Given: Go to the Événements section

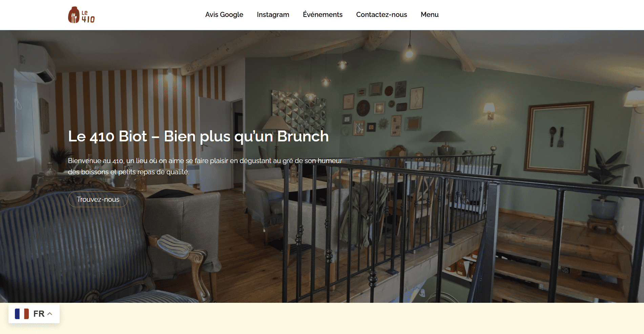Looking at the screenshot, I should click(323, 15).
